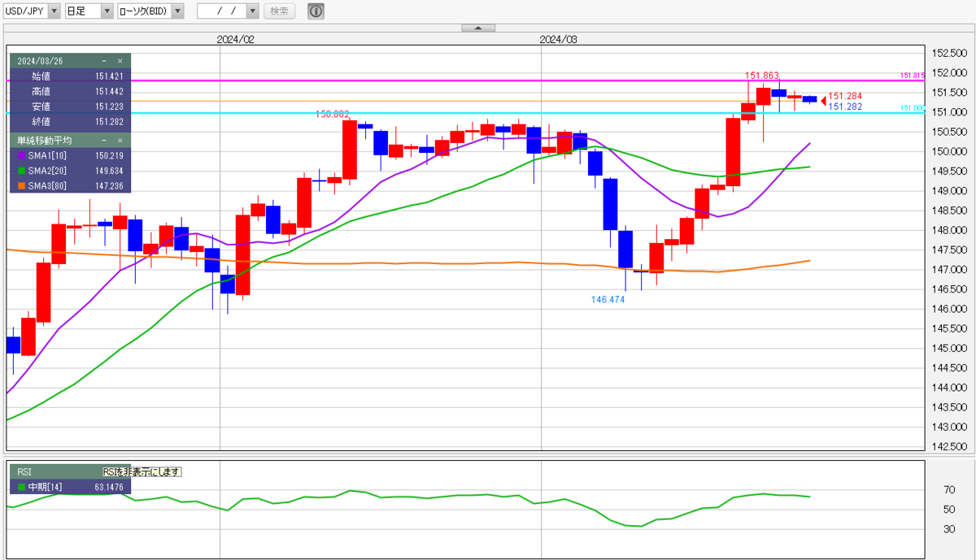
Task: Click the 2024/03 date axis label
Action: (x=558, y=39)
